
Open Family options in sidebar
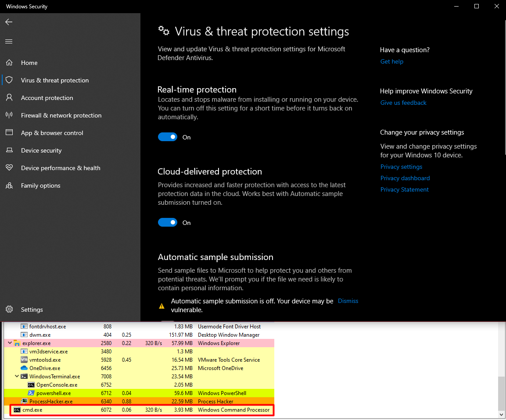coord(40,185)
